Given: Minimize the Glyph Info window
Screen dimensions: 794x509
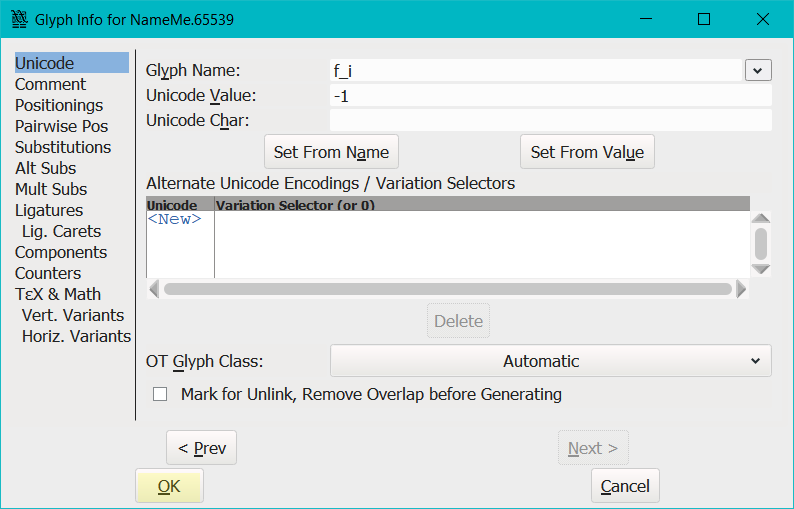Looking at the screenshot, I should point(646,19).
